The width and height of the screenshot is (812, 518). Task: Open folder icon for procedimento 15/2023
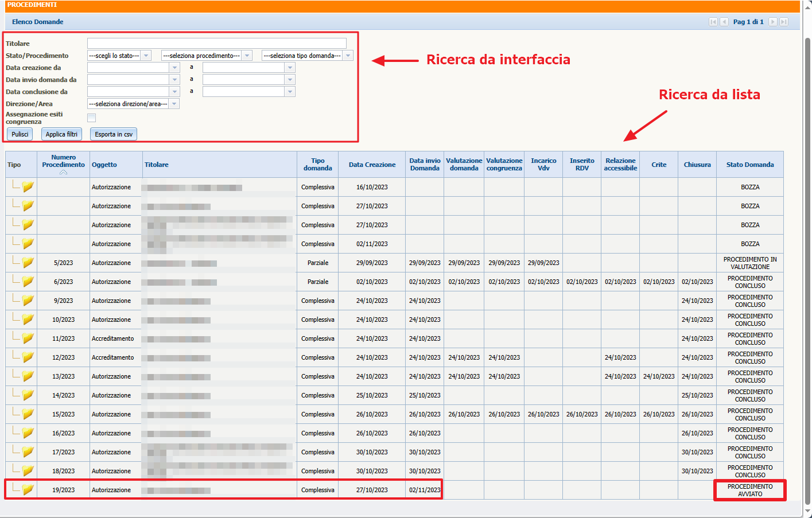[28, 414]
